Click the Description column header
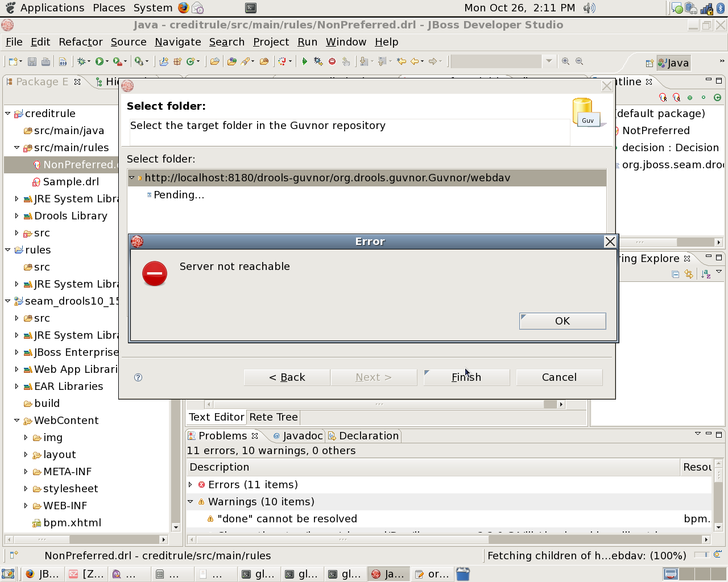The width and height of the screenshot is (728, 582). [434, 467]
